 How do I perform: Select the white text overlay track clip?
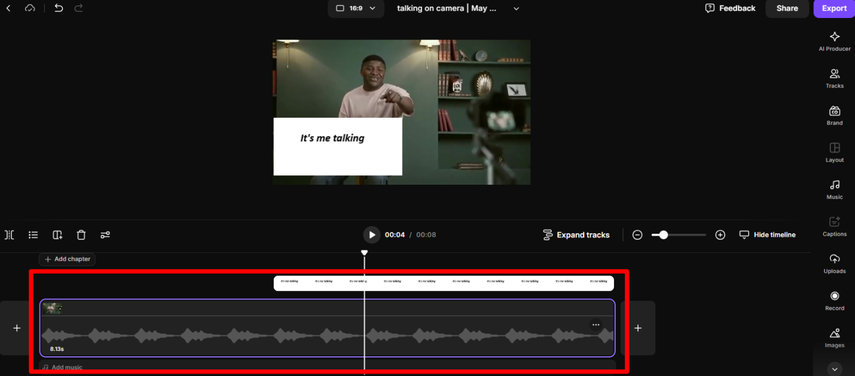[443, 283]
